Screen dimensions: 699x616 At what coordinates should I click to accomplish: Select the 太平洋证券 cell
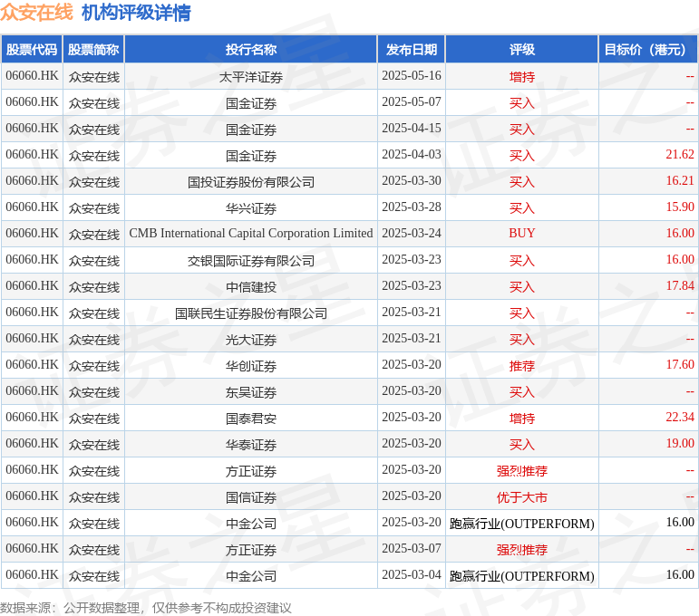[x=251, y=77]
